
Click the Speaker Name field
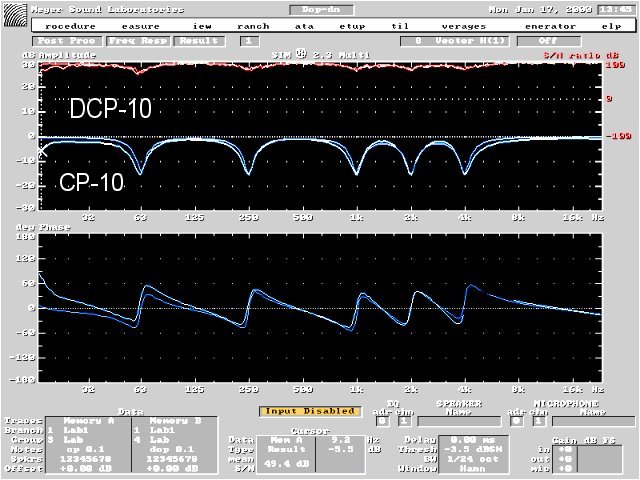point(459,421)
